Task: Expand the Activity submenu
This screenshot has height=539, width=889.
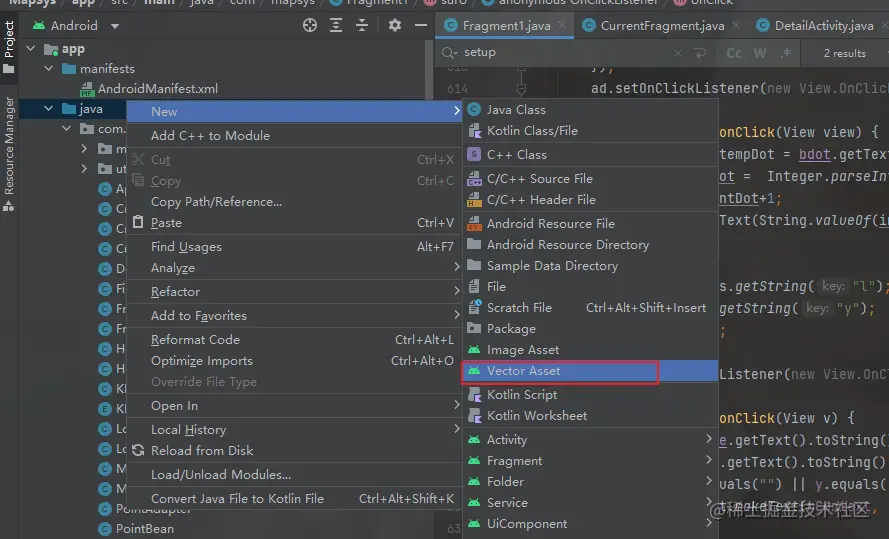Action: 591,439
